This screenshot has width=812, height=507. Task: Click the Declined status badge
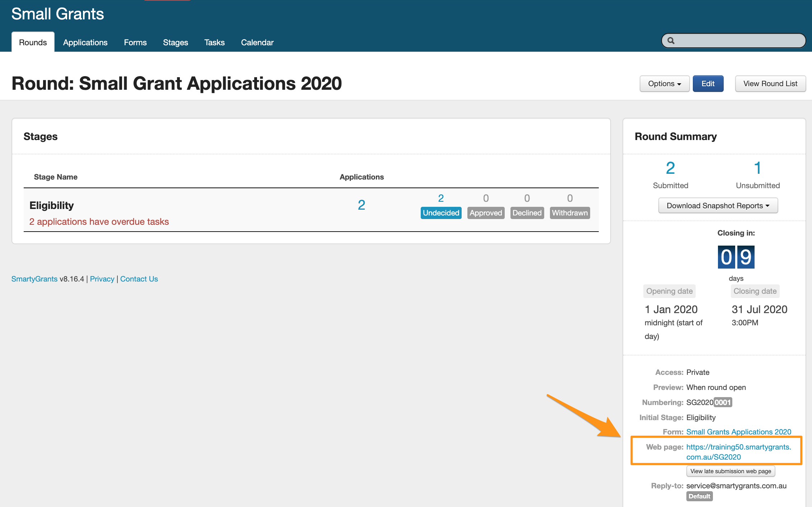click(x=527, y=213)
